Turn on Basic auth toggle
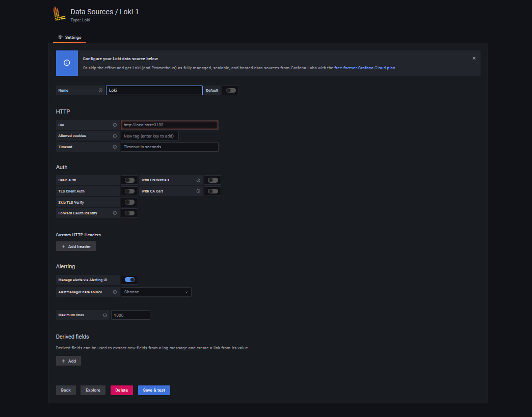 (x=129, y=180)
